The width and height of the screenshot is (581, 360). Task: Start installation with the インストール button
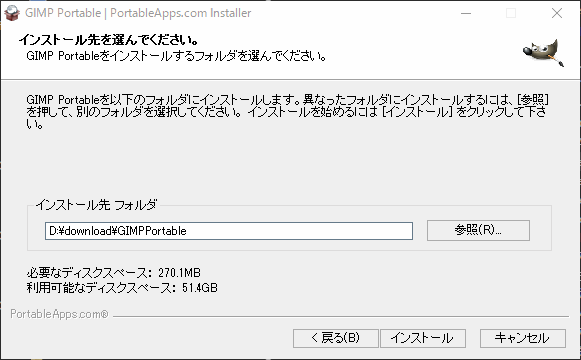[422, 338]
